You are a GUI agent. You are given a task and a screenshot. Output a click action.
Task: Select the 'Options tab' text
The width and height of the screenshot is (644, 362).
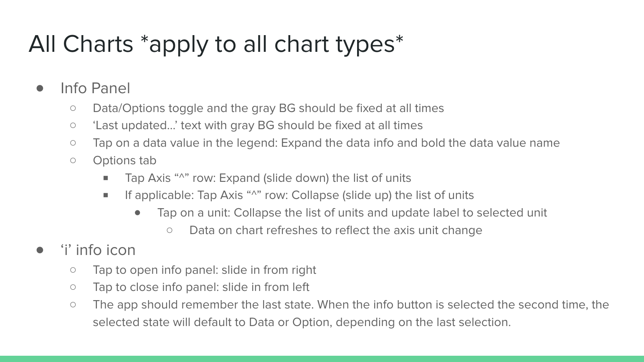tap(124, 161)
